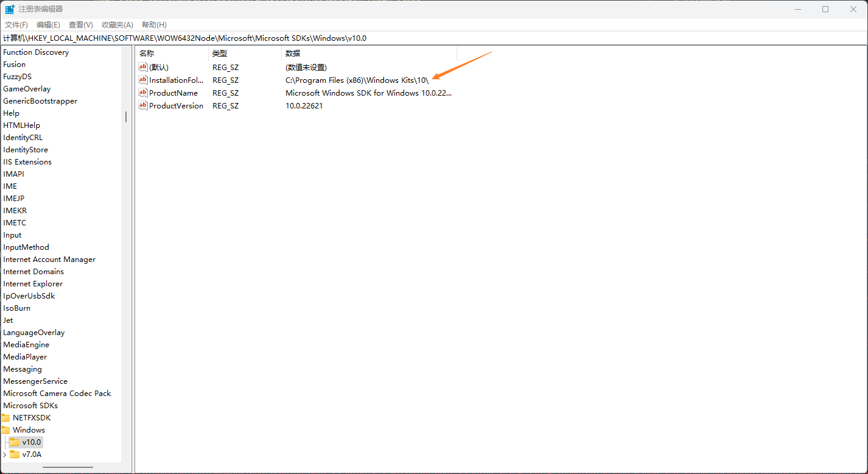
Task: Select the IMETC key
Action: [15, 223]
